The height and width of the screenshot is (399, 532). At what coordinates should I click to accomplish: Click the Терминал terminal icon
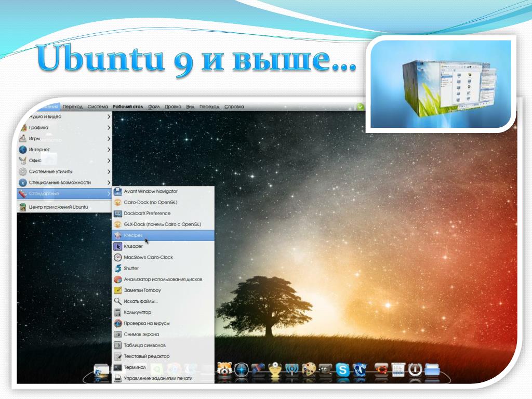(118, 367)
